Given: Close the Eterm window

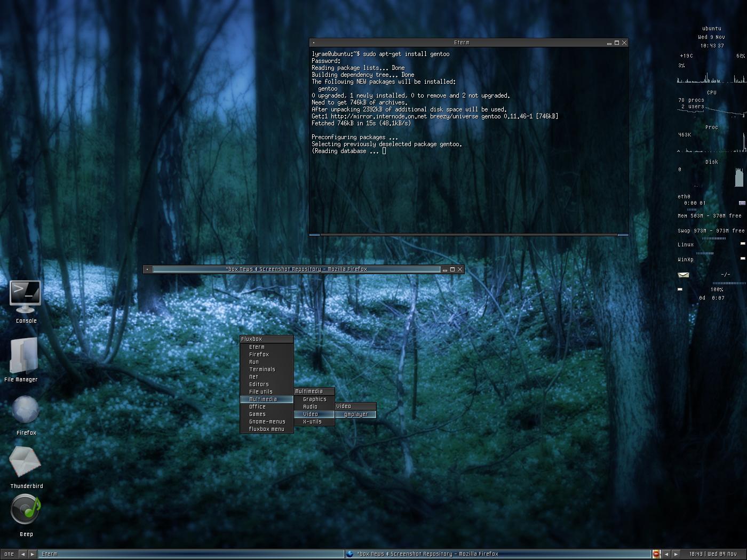Looking at the screenshot, I should (624, 43).
